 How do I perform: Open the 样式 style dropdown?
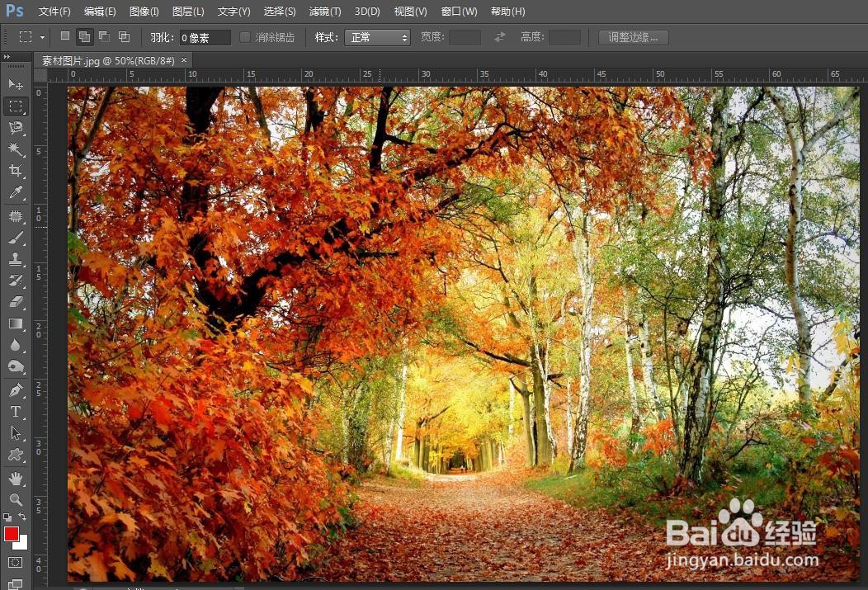tap(377, 37)
